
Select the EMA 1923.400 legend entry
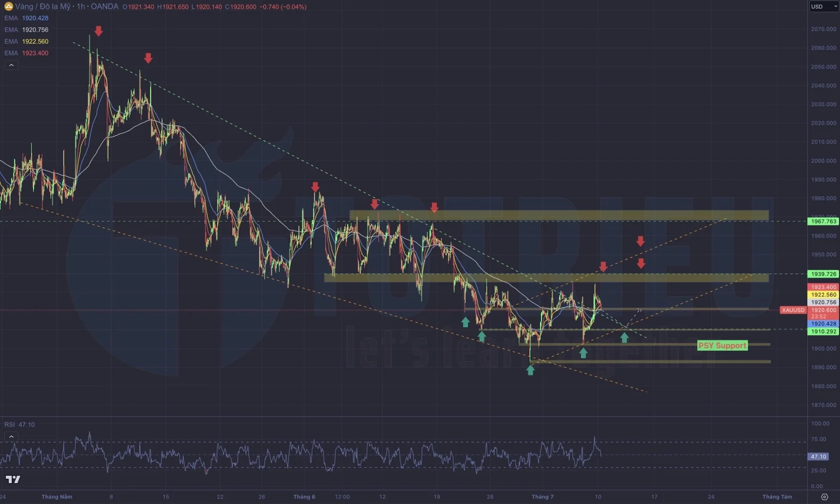[x=26, y=53]
